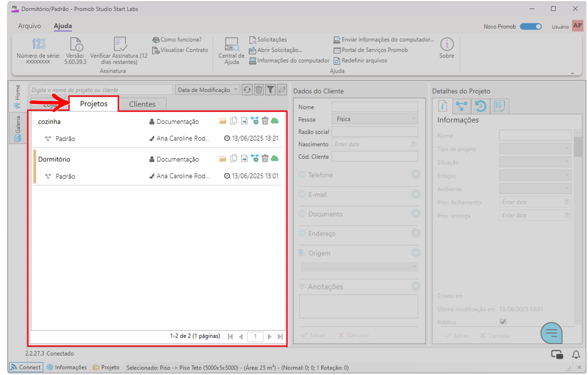This screenshot has height=375, width=588.
Task: Open folder icon for cozinha project
Action: pyautogui.click(x=223, y=121)
